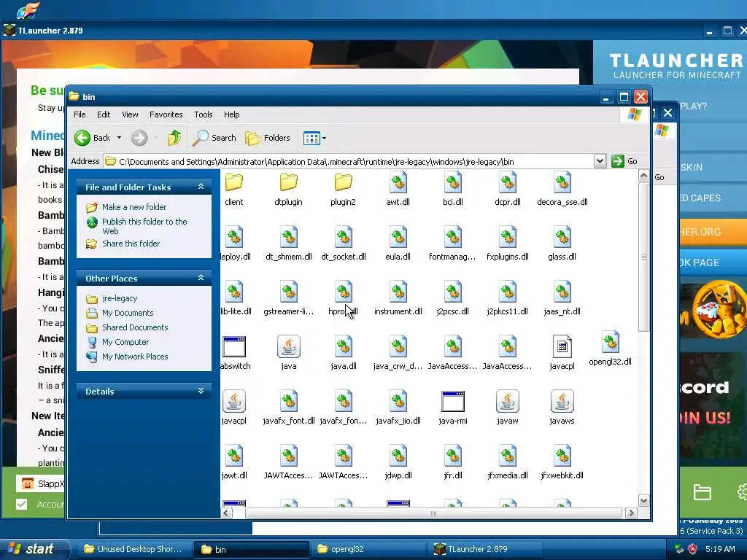Viewport: 747px width, 560px height.
Task: Open the folder icon in TLauncher
Action: 702,492
